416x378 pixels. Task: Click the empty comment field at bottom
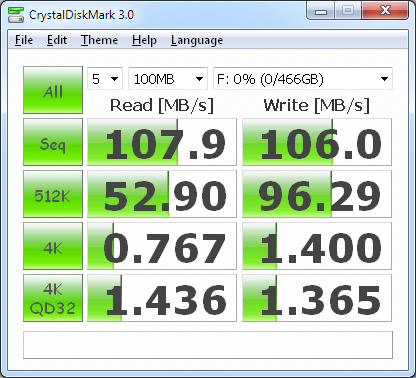208,345
